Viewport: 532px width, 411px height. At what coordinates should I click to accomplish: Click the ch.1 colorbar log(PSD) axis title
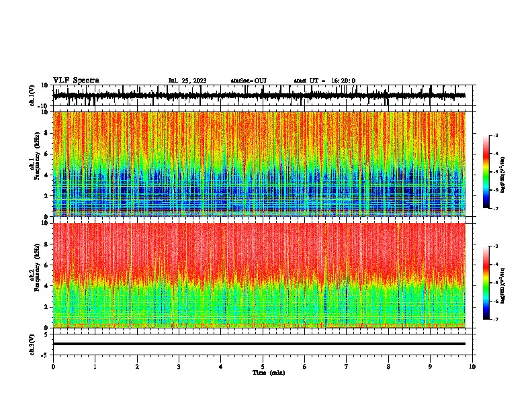coord(503,175)
